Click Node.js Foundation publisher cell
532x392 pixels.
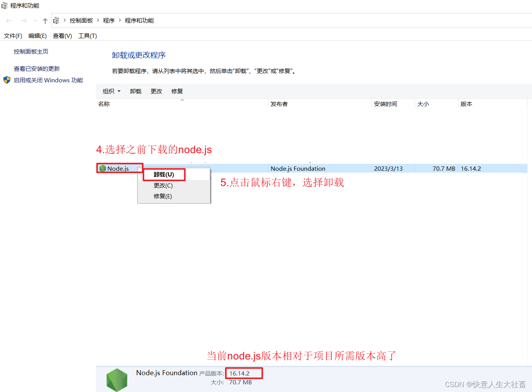(x=298, y=168)
